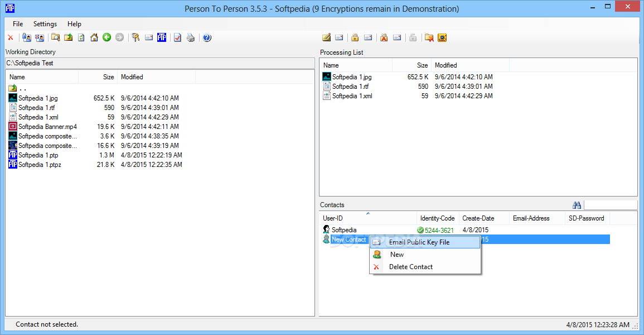Select the Softpedia Banner.mp4 file
Screen dimensions: 644x335
[x=47, y=126]
